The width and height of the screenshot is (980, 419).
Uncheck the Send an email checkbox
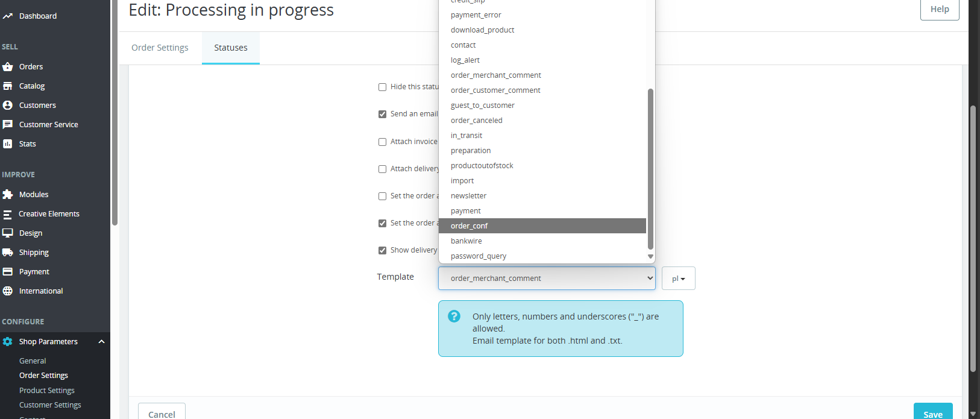pyautogui.click(x=382, y=115)
